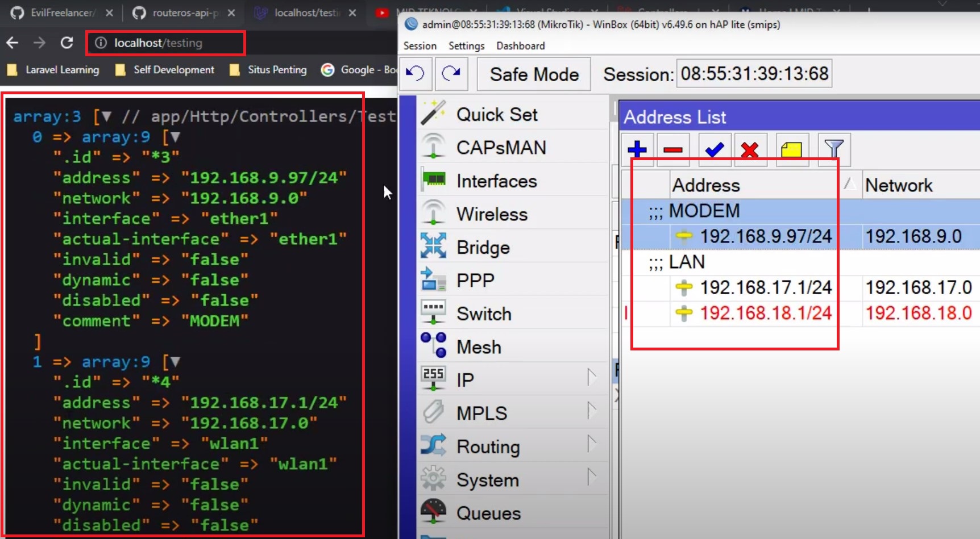Screen dimensions: 980x539
Task: Open the Quick Set tool
Action: [497, 114]
